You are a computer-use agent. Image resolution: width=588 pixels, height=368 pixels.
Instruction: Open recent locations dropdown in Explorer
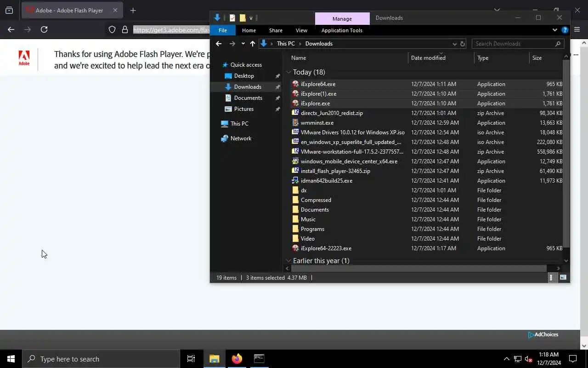click(x=243, y=44)
